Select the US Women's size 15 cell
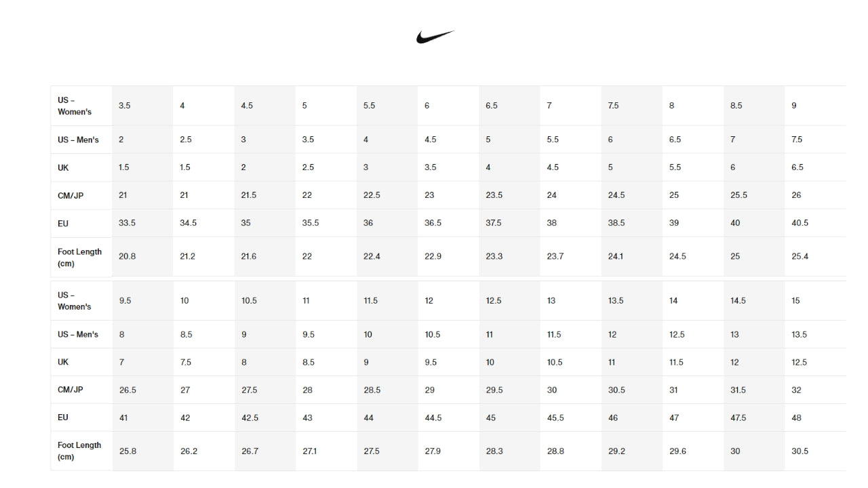 (x=796, y=301)
